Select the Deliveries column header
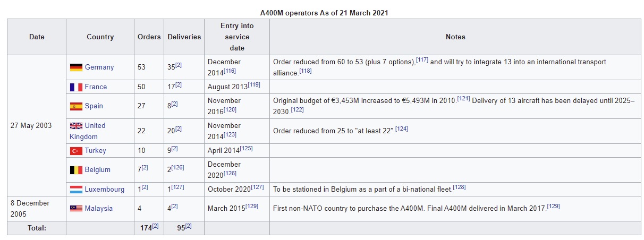This screenshot has width=644, height=240. [x=184, y=37]
